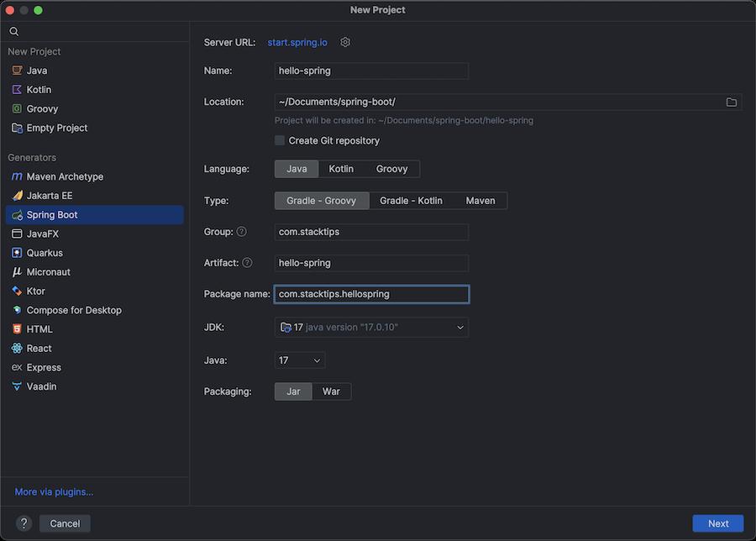Show help for the Artifact field

[247, 263]
